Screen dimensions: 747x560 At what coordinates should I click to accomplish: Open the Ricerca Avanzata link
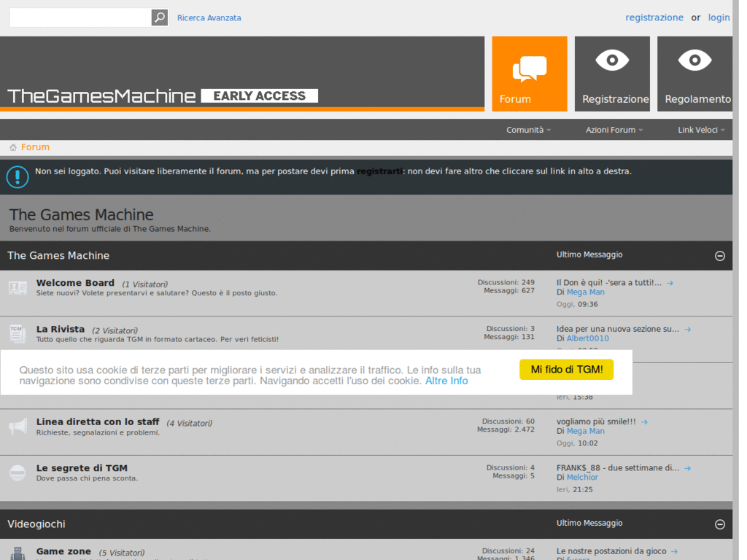point(209,17)
